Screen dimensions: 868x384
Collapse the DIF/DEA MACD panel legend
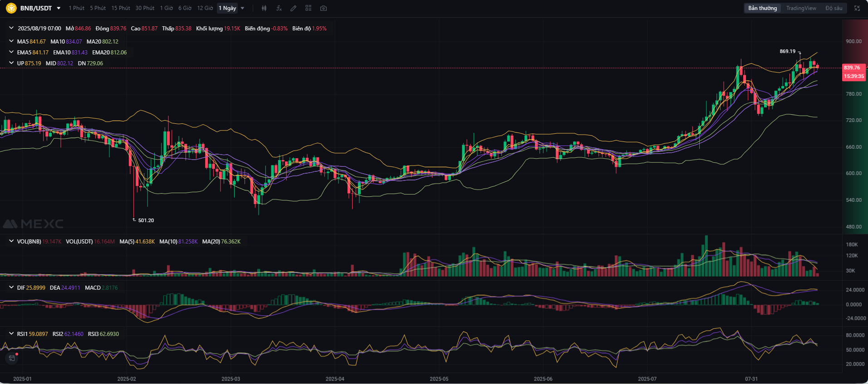click(11, 287)
